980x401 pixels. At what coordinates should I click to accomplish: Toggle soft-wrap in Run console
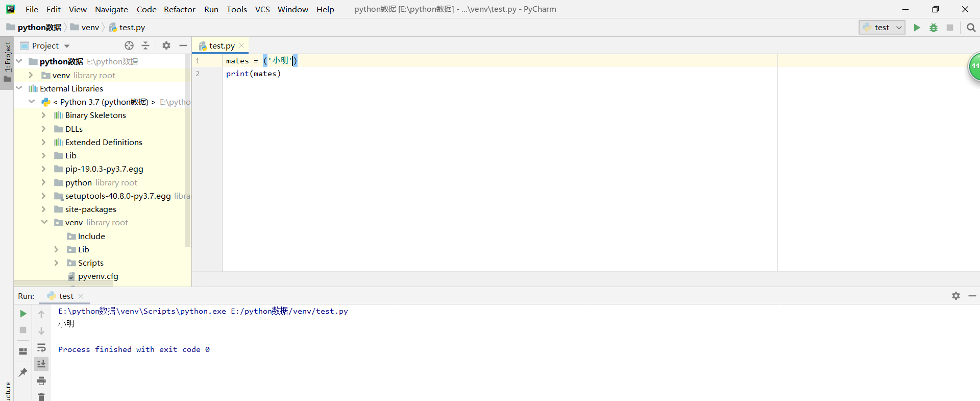click(x=41, y=348)
